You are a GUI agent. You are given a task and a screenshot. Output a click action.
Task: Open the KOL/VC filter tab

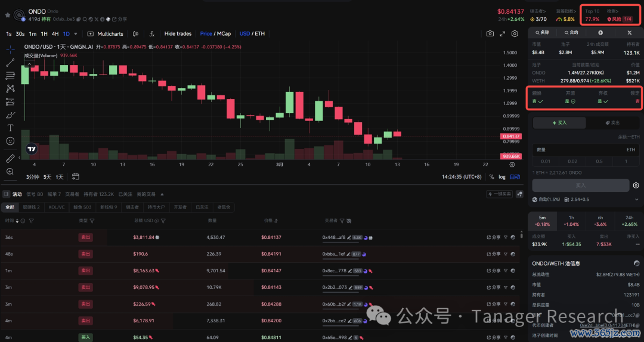[57, 207]
